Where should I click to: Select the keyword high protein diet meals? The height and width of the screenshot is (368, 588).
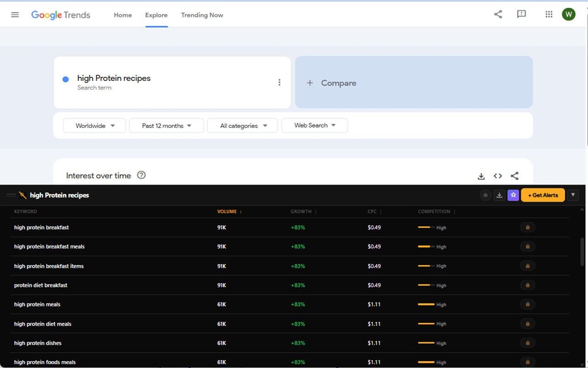click(43, 324)
